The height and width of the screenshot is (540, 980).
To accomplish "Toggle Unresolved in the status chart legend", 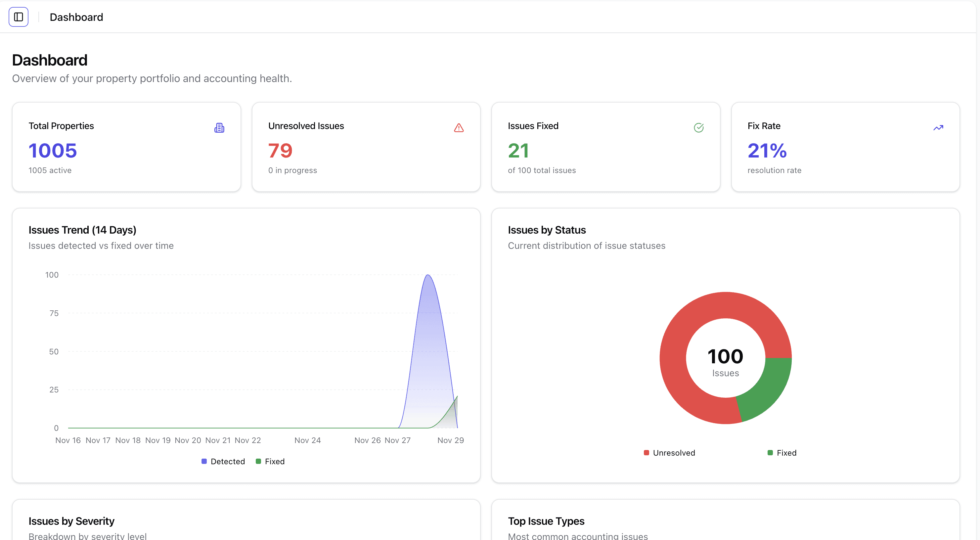I will [x=669, y=452].
